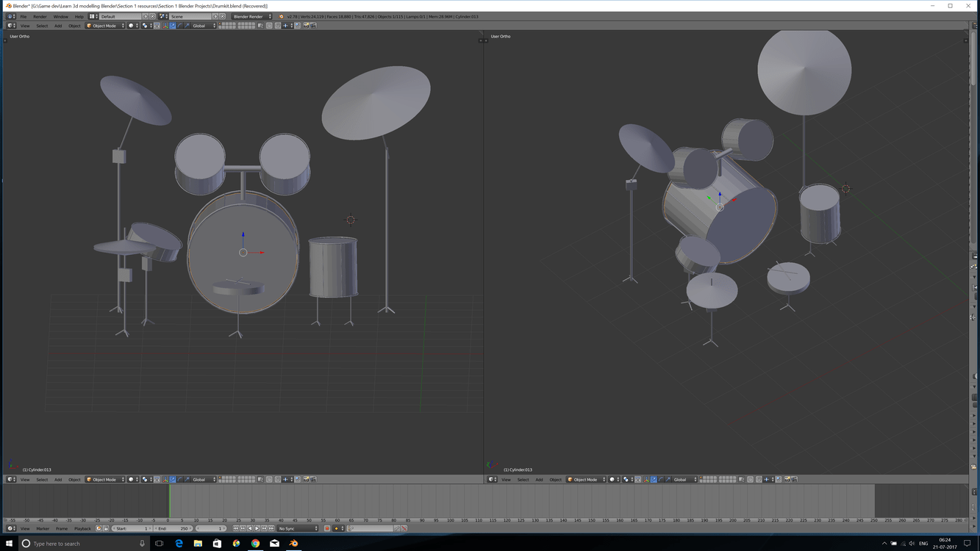The width and height of the screenshot is (980, 551).
Task: Jump to the end frame in timeline
Action: 271,528
